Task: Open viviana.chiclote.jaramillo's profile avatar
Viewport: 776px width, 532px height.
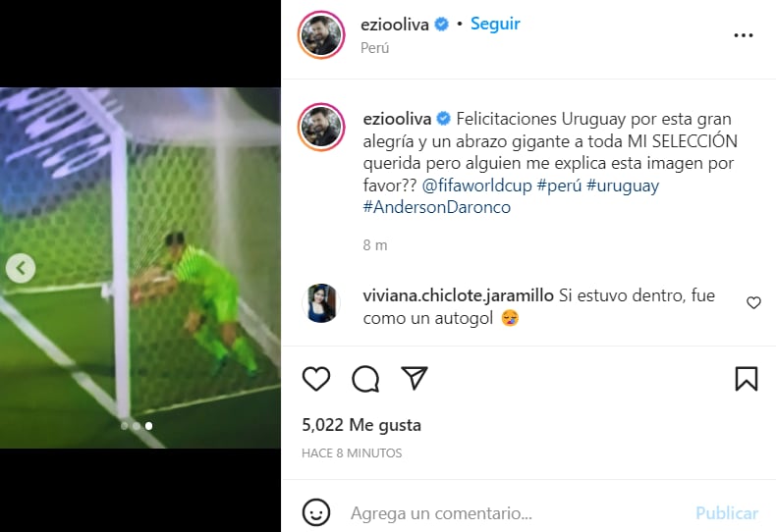Action: pos(321,303)
